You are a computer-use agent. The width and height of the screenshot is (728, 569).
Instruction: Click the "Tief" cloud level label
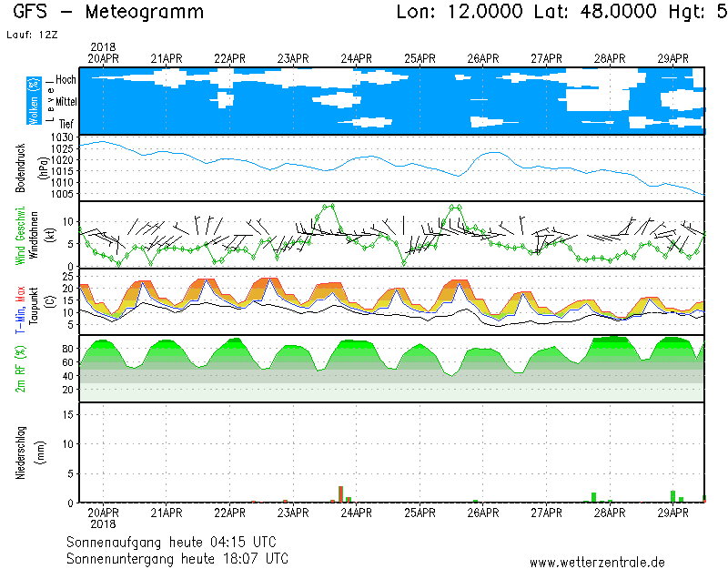[x=66, y=124]
